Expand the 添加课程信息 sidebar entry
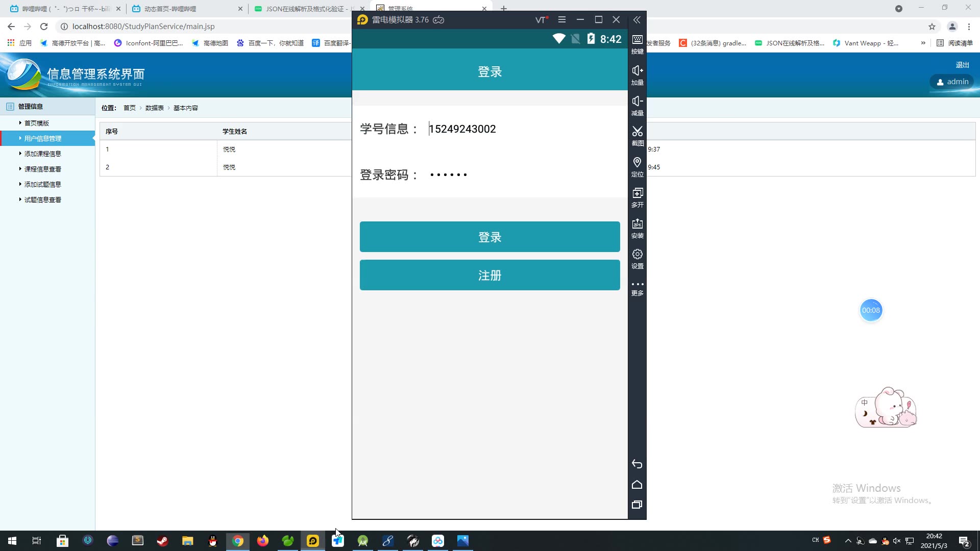The height and width of the screenshot is (551, 980). (x=42, y=153)
